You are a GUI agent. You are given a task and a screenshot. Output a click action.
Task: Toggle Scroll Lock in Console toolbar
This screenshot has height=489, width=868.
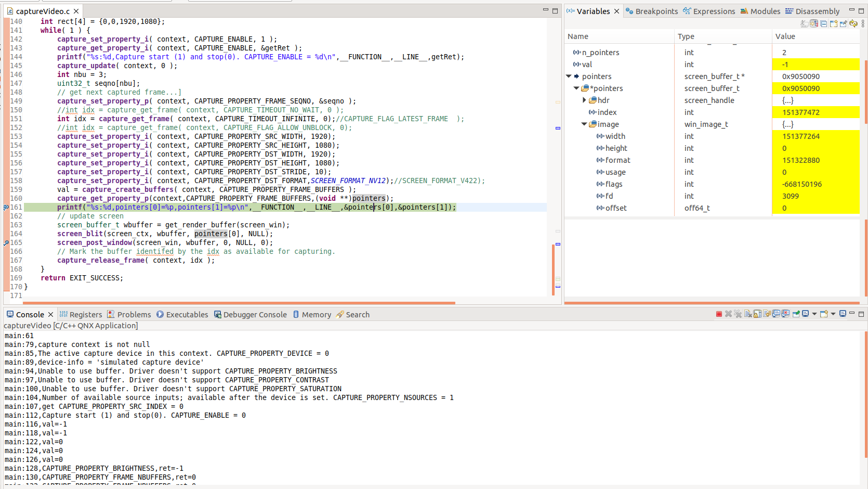757,314
